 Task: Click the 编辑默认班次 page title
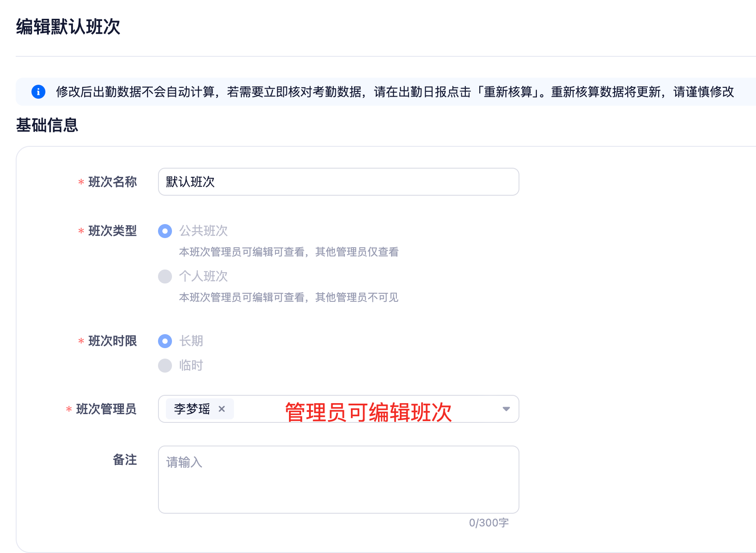(x=68, y=27)
